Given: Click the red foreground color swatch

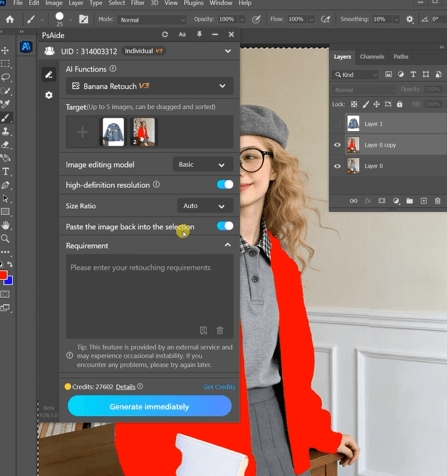Looking at the screenshot, I should pyautogui.click(x=3, y=275).
